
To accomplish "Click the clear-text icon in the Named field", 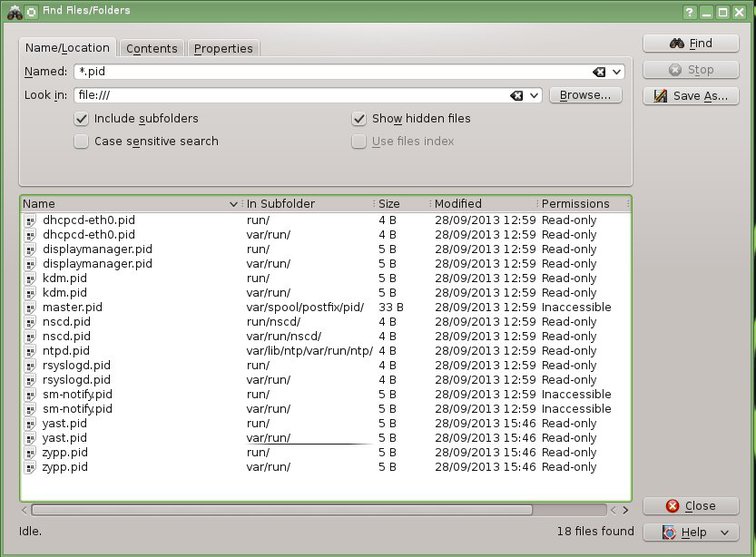I will pyautogui.click(x=598, y=72).
